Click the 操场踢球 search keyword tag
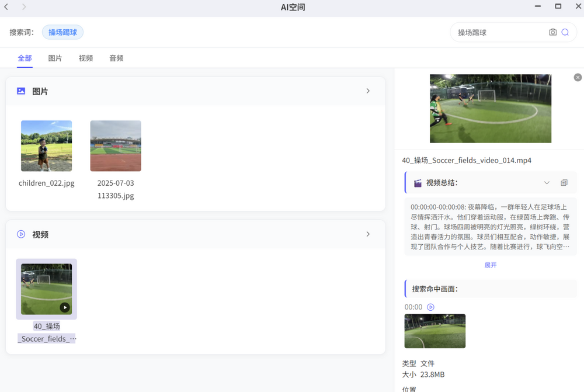The width and height of the screenshot is (584, 392). tap(62, 32)
